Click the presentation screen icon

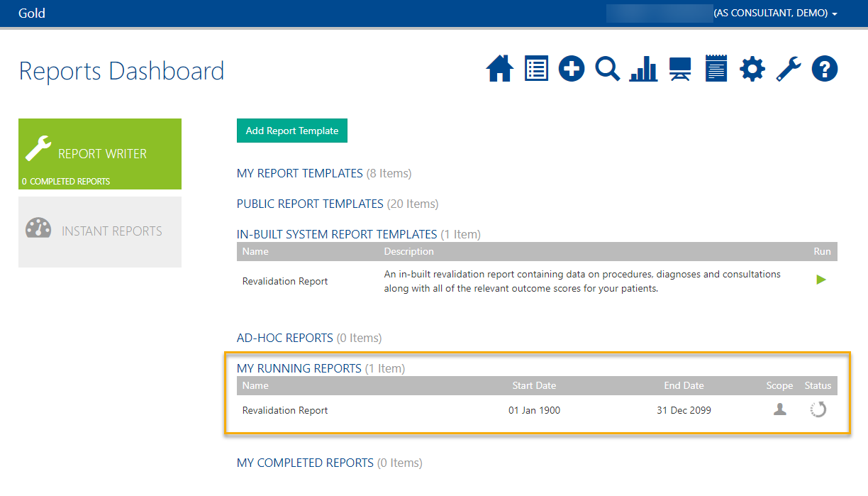[679, 68]
